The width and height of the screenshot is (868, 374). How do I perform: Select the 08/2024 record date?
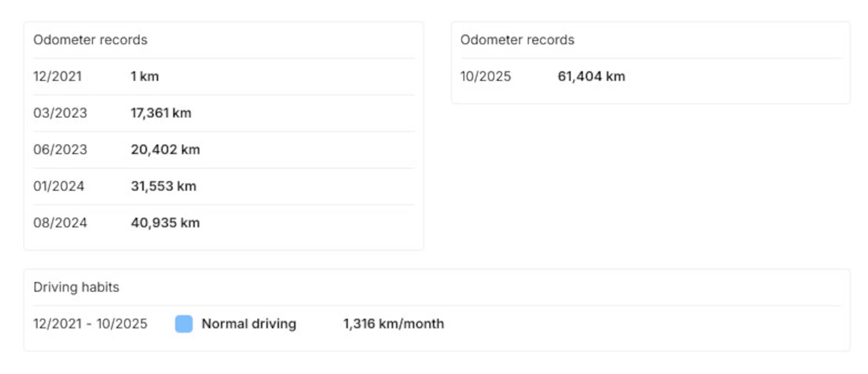[60, 223]
